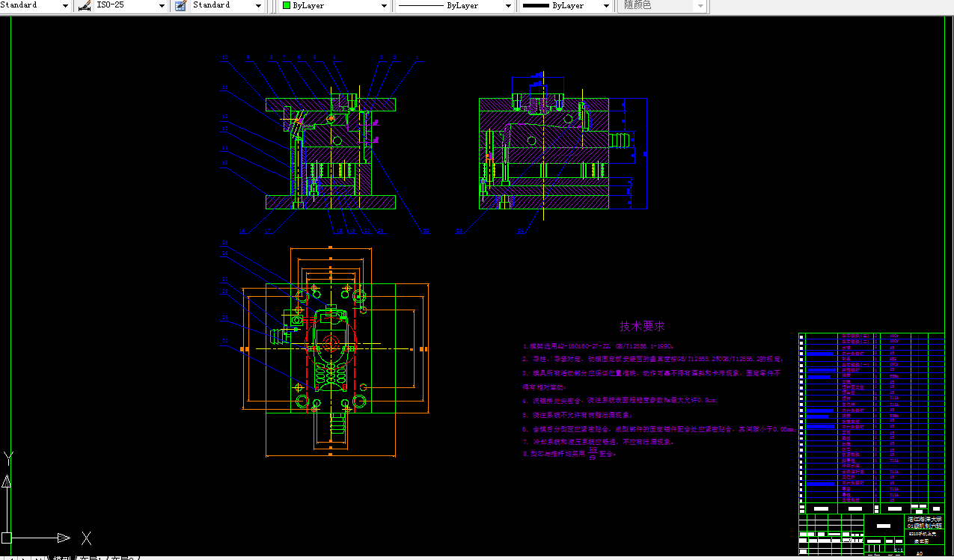
Task: Click the UCS Y axis label
Action: pyautogui.click(x=8, y=458)
